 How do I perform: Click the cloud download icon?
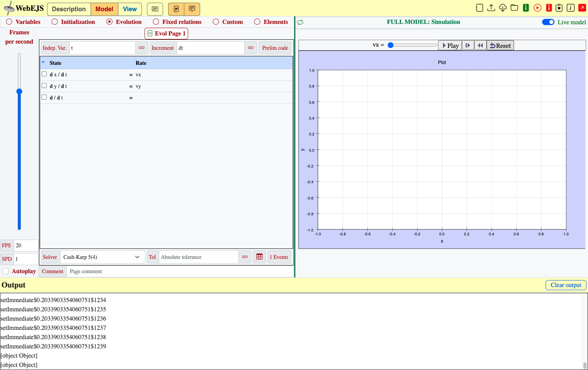[x=502, y=8]
